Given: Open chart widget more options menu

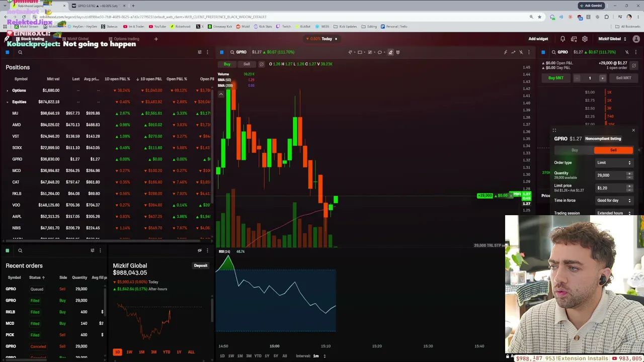Looking at the screenshot, I should tap(529, 52).
